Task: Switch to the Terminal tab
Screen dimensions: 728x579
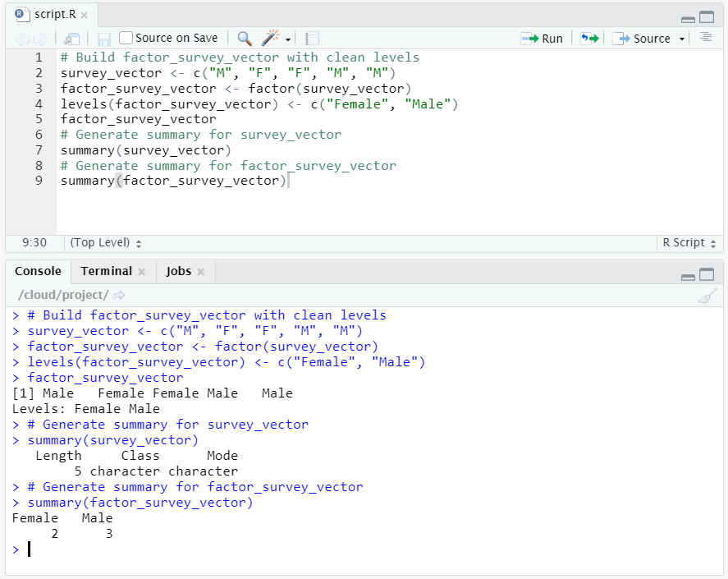Action: (x=106, y=271)
